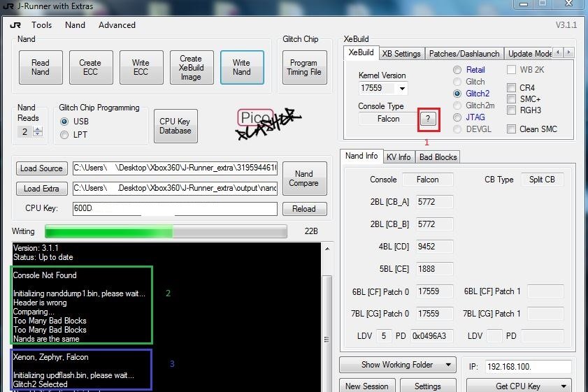
Task: Expand the Kernel Version dropdown
Action: (x=402, y=89)
